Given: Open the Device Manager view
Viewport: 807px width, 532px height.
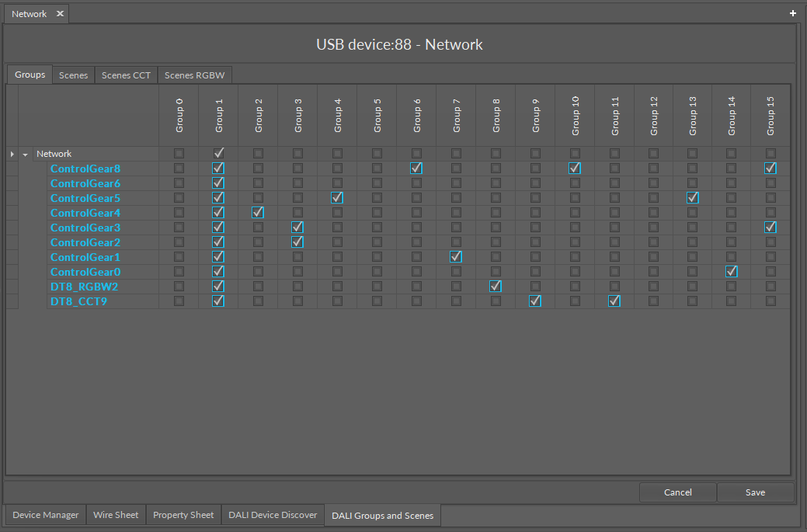Looking at the screenshot, I should tap(45, 515).
